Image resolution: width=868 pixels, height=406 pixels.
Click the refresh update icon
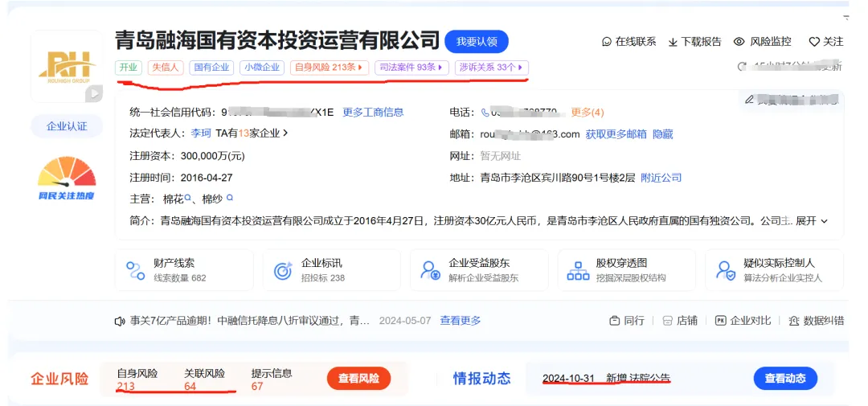742,67
